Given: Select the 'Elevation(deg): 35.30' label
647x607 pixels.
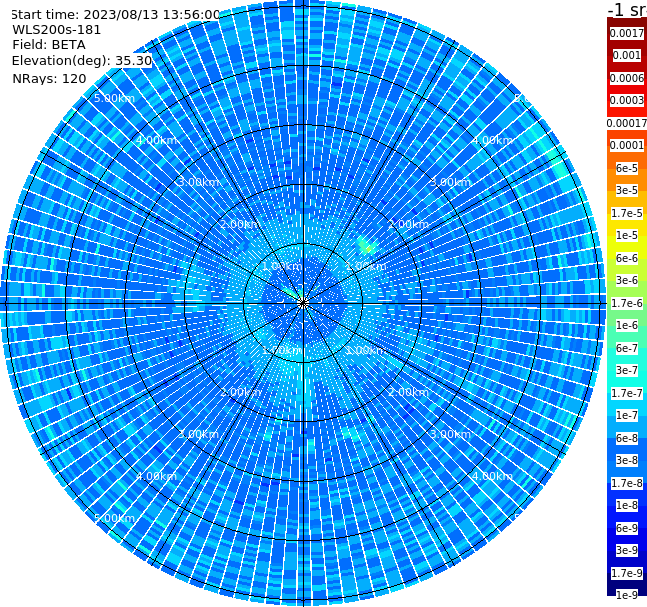Looking at the screenshot, I should click(82, 61).
